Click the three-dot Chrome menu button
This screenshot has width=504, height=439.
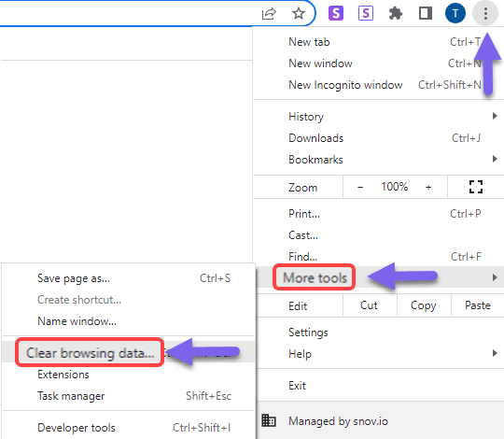[485, 13]
